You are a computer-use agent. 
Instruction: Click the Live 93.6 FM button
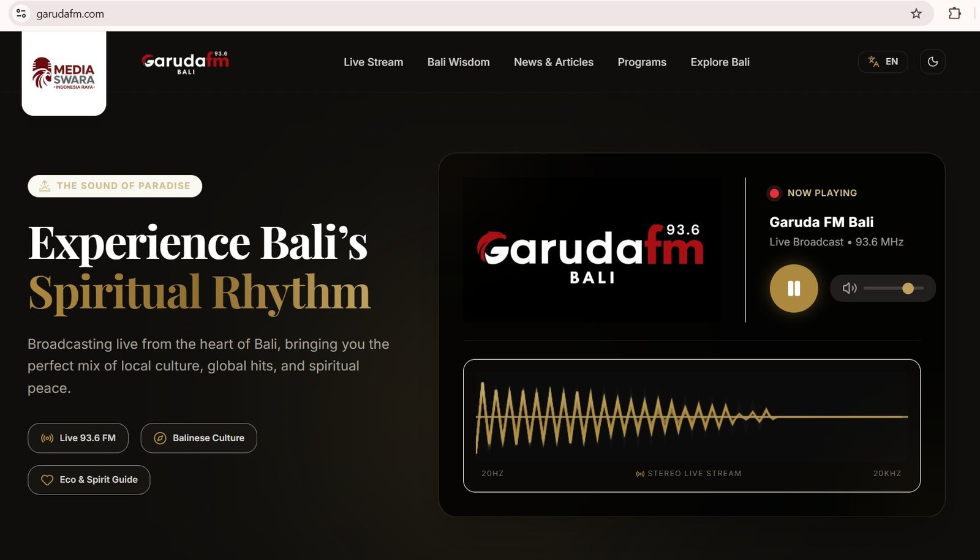click(78, 438)
